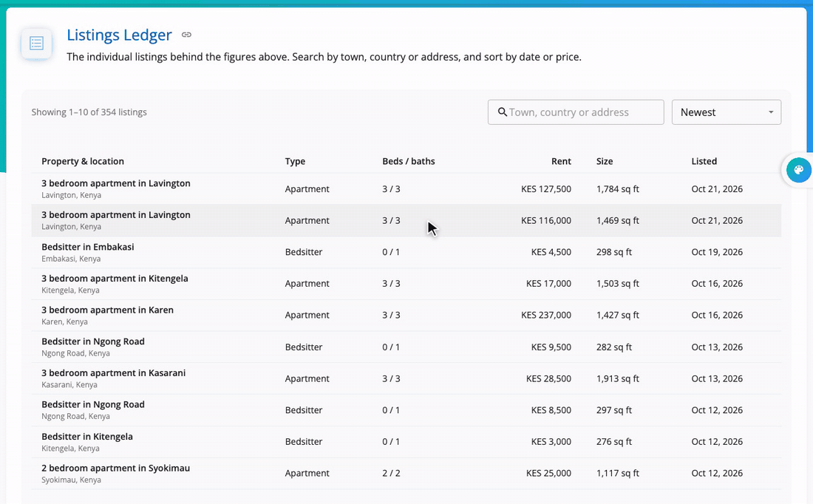Viewport: 813px width, 504px height.
Task: Click the 1,427 sq ft size cell
Action: 618,316
